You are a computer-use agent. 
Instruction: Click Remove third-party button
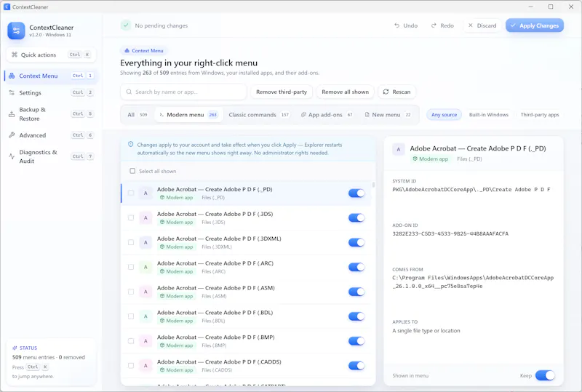pos(282,92)
